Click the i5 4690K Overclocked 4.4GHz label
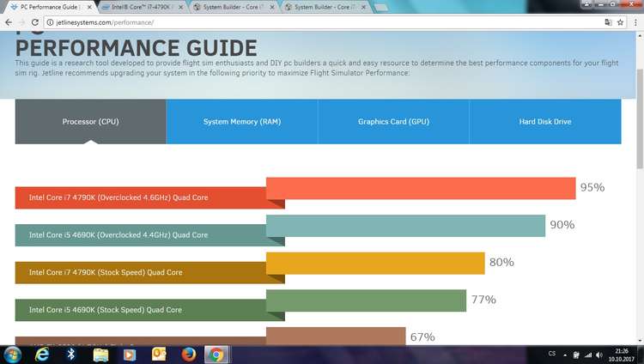The image size is (644, 364). 118,235
